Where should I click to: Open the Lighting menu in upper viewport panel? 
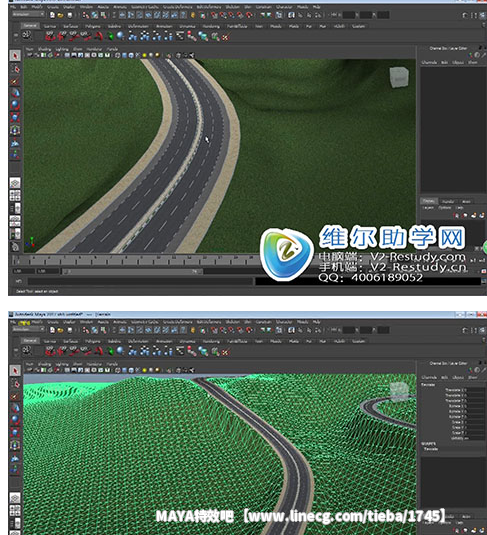click(62, 49)
